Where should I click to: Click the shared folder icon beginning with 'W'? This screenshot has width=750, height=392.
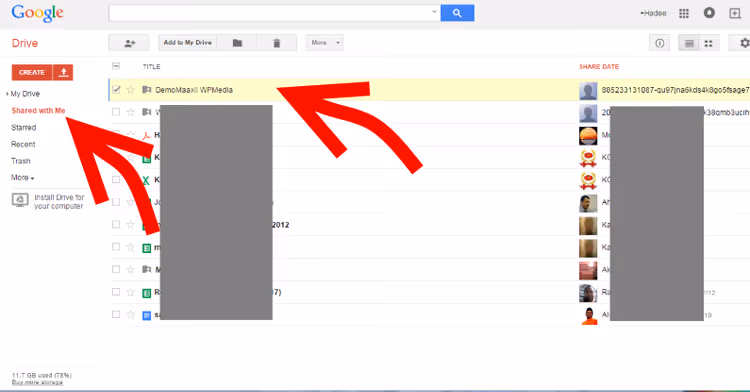147,112
